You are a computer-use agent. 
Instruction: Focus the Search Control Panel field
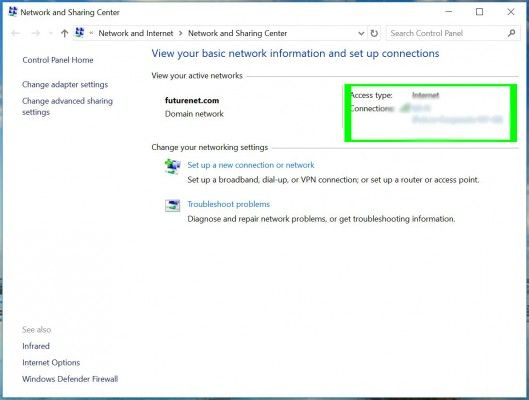point(446,33)
